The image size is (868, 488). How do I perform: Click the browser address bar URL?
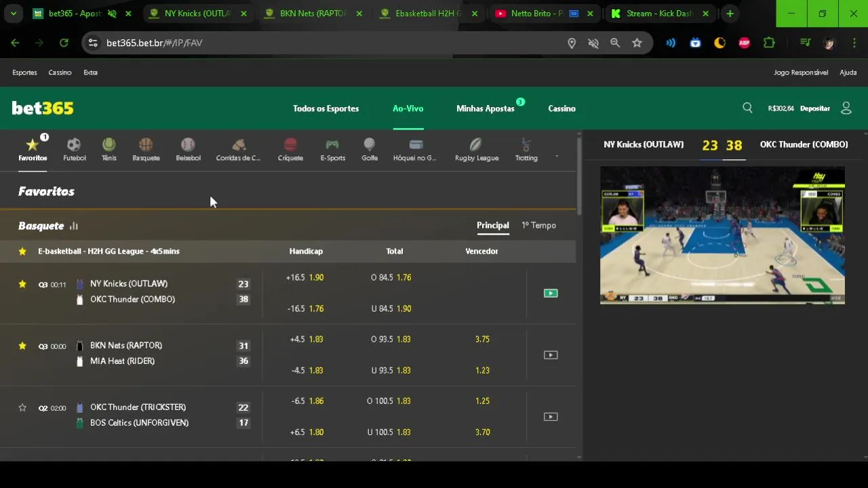coord(155,43)
